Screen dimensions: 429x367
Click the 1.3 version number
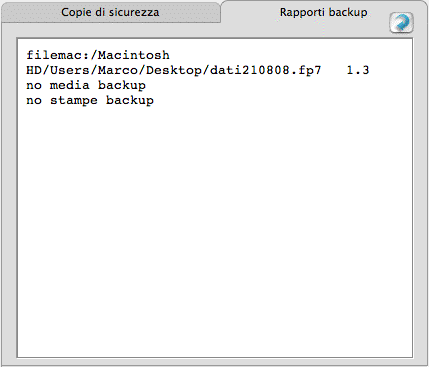pos(358,70)
